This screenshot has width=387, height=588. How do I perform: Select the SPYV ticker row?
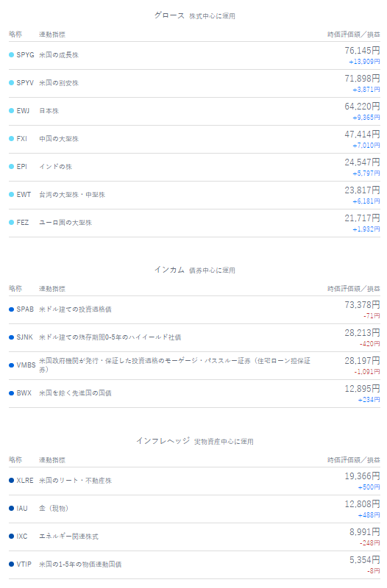194,83
